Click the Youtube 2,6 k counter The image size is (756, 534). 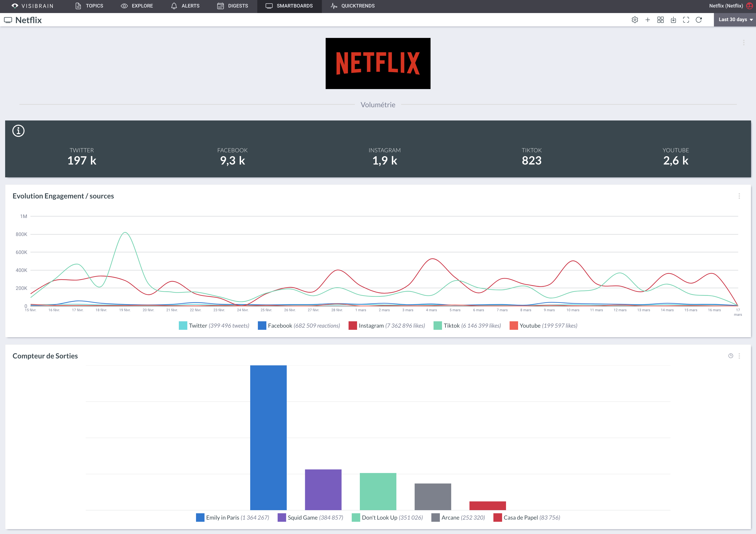[x=676, y=157]
